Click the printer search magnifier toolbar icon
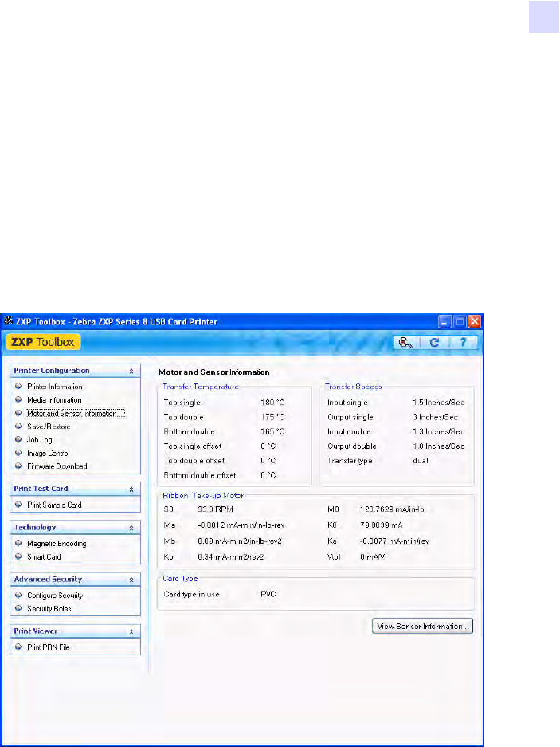 click(405, 343)
